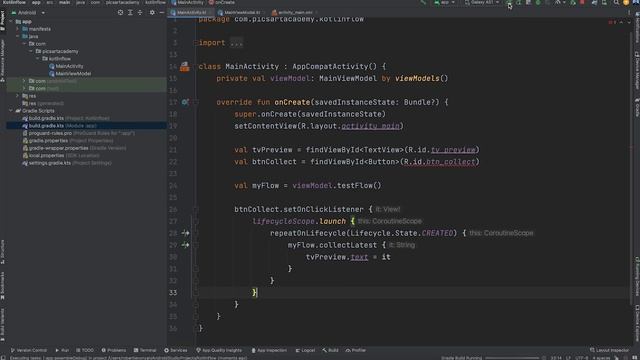Expand the res folder
640x360 pixels.
tap(18, 96)
